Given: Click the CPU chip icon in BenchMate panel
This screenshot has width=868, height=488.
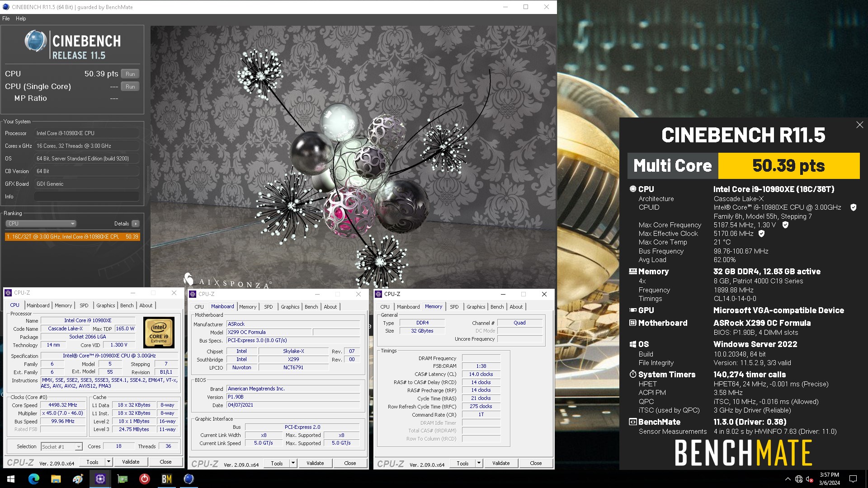Looking at the screenshot, I should click(633, 189).
